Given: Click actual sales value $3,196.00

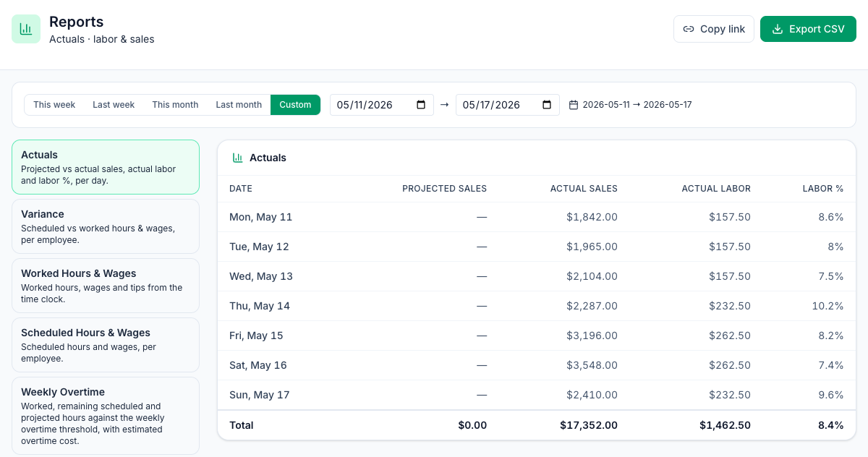Looking at the screenshot, I should tap(592, 336).
